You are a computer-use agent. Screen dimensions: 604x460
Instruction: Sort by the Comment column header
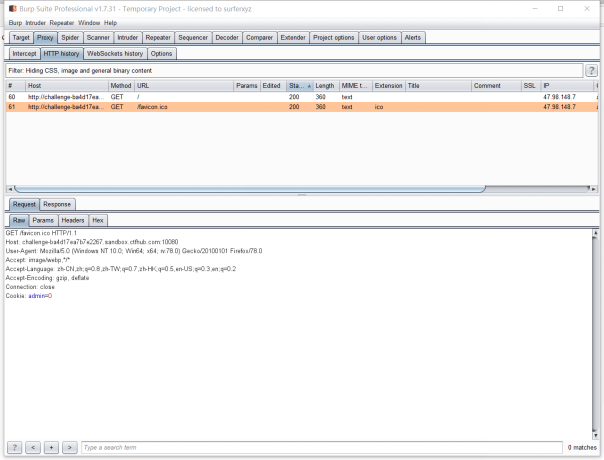[x=496, y=86]
